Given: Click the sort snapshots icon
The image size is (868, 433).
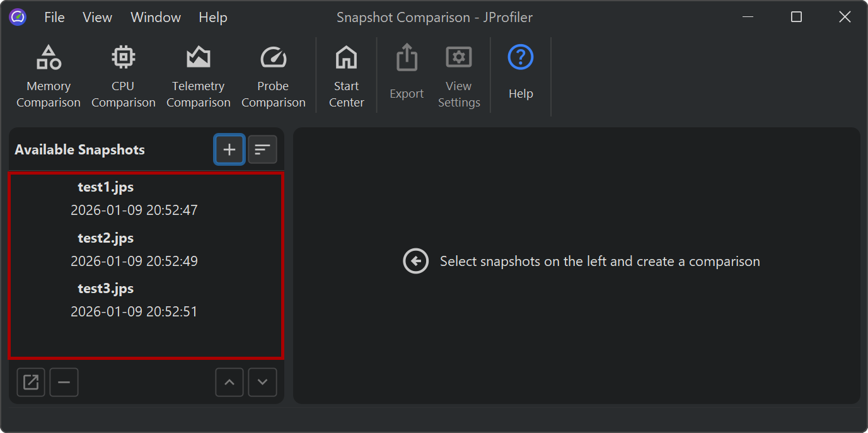Looking at the screenshot, I should (262, 150).
